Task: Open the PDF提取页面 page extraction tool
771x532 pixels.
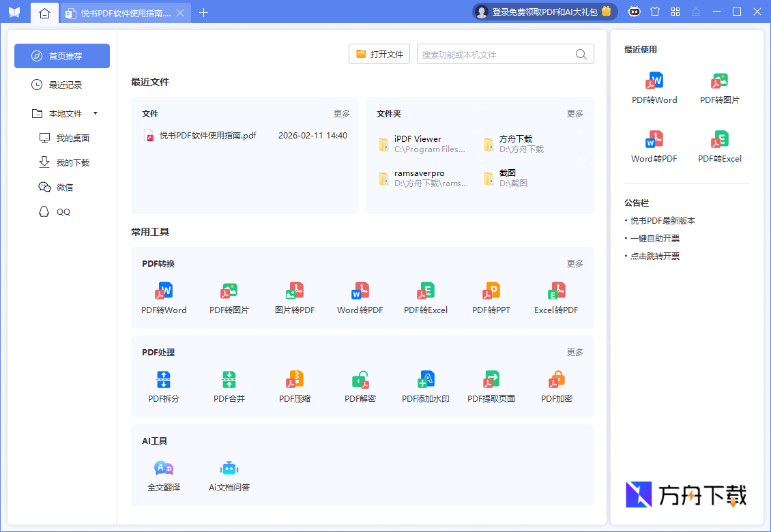Action: click(x=491, y=387)
